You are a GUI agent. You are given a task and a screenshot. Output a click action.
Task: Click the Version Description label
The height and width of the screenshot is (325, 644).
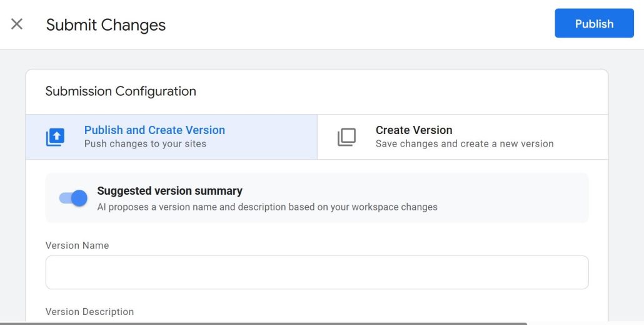click(x=89, y=312)
